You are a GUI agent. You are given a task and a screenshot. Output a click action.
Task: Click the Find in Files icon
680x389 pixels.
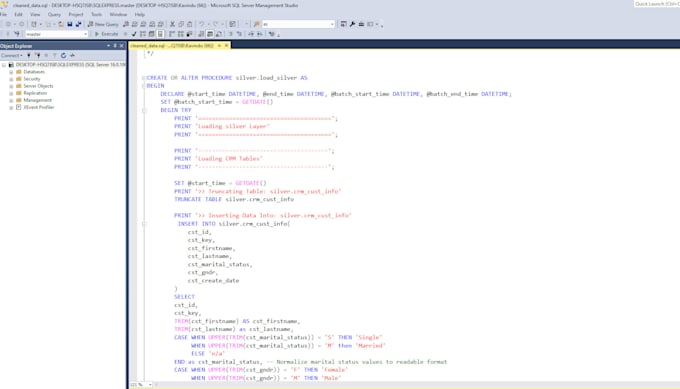[257, 24]
